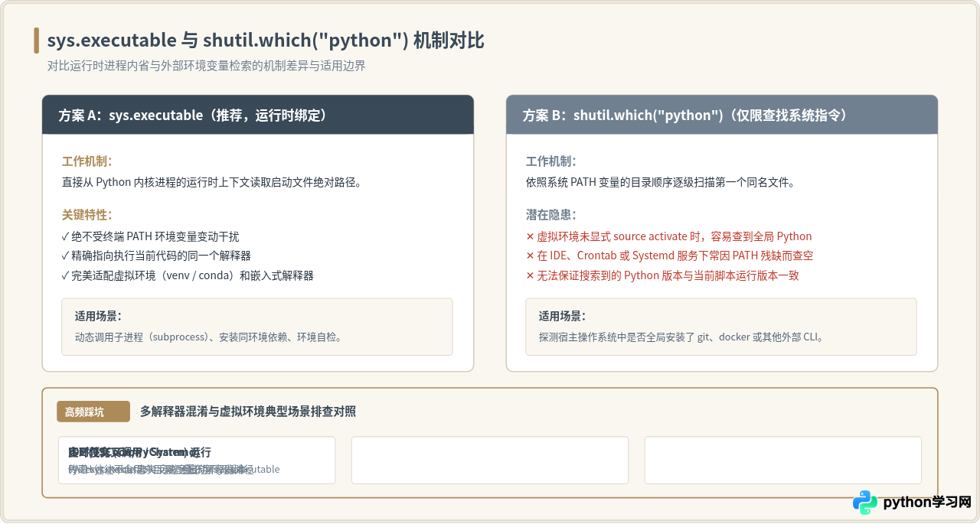Click 工作机制 label in 方案 A card

pyautogui.click(x=87, y=162)
